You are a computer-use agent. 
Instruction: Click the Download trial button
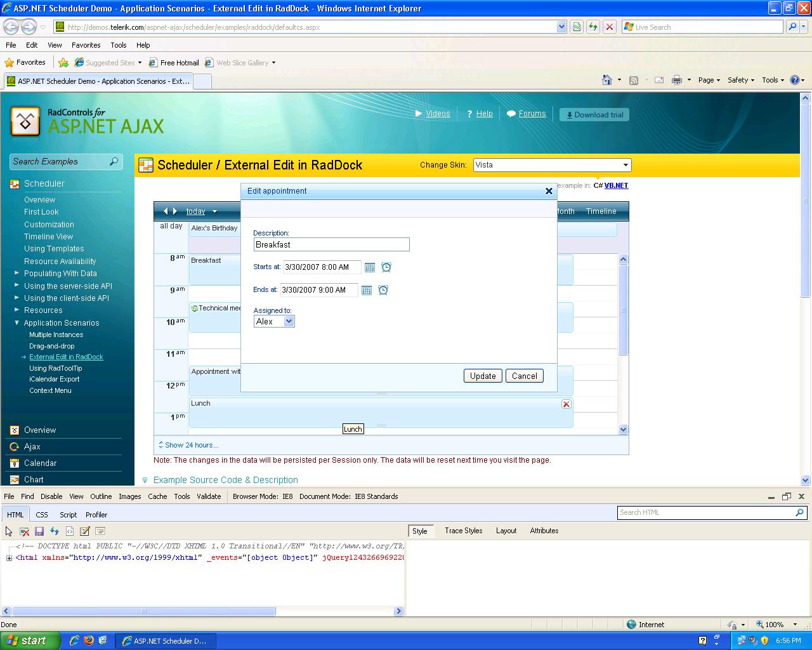(594, 115)
